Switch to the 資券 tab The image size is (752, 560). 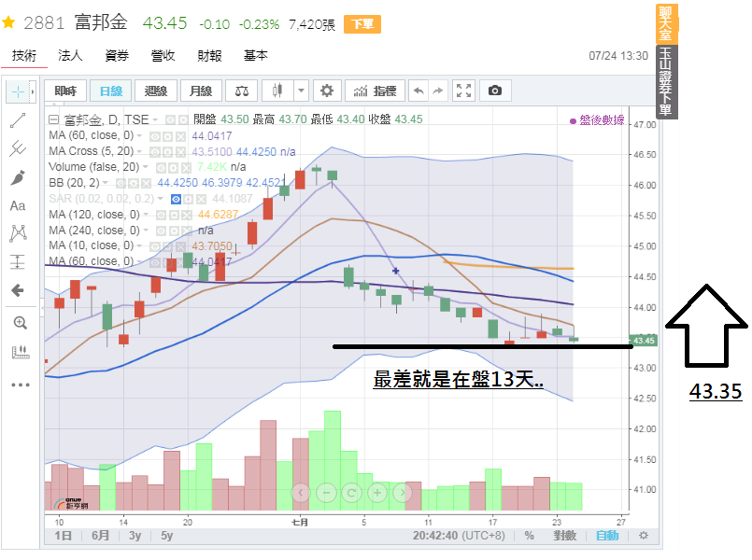click(117, 56)
